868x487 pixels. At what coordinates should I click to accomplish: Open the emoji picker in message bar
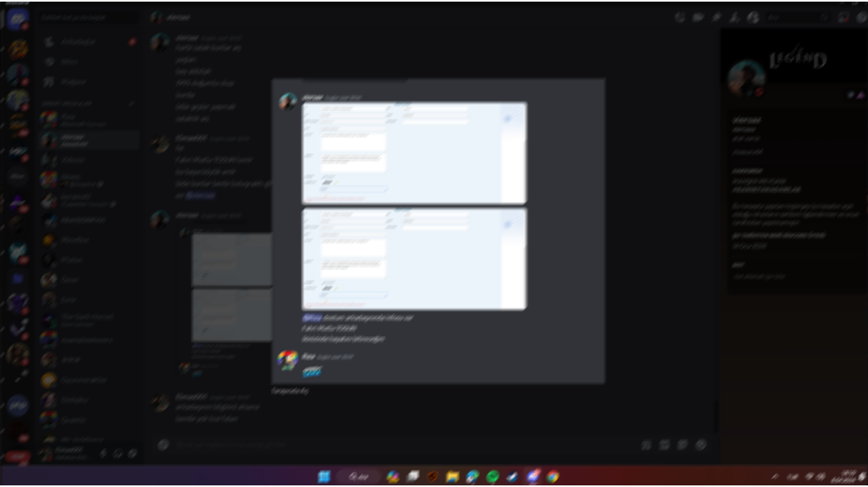702,445
